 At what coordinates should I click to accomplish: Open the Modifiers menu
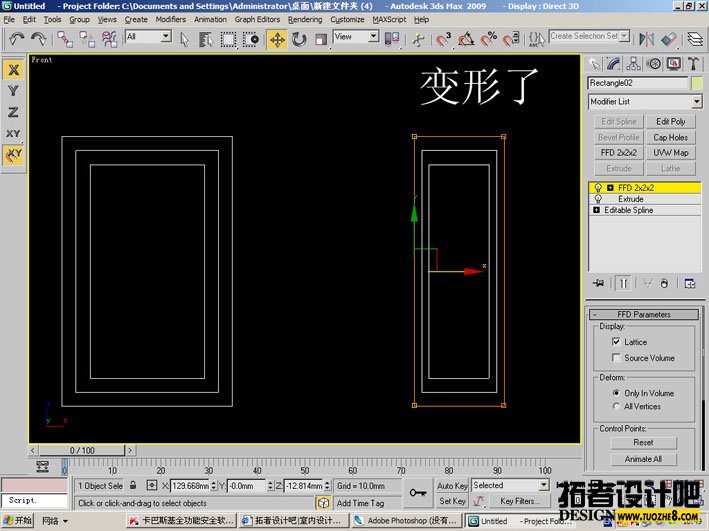tap(170, 19)
